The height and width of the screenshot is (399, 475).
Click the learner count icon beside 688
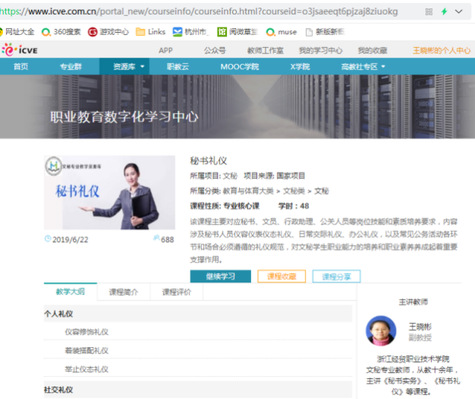tap(156, 238)
